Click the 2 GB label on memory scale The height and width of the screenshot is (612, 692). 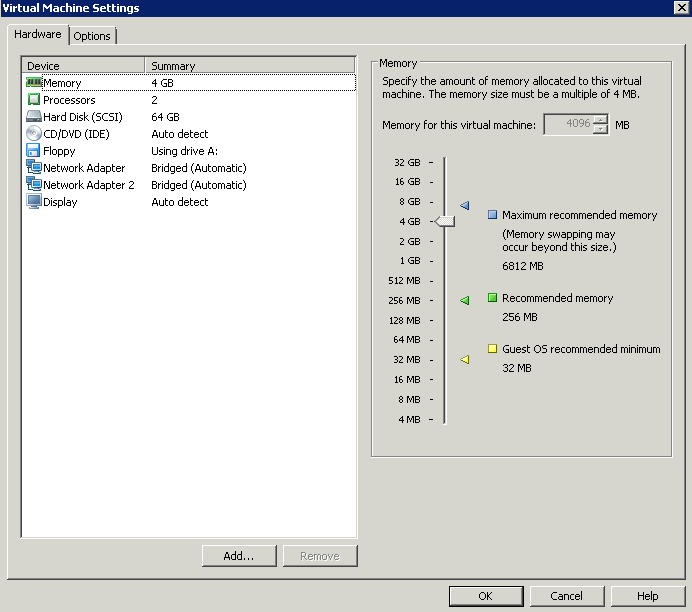[x=410, y=241]
